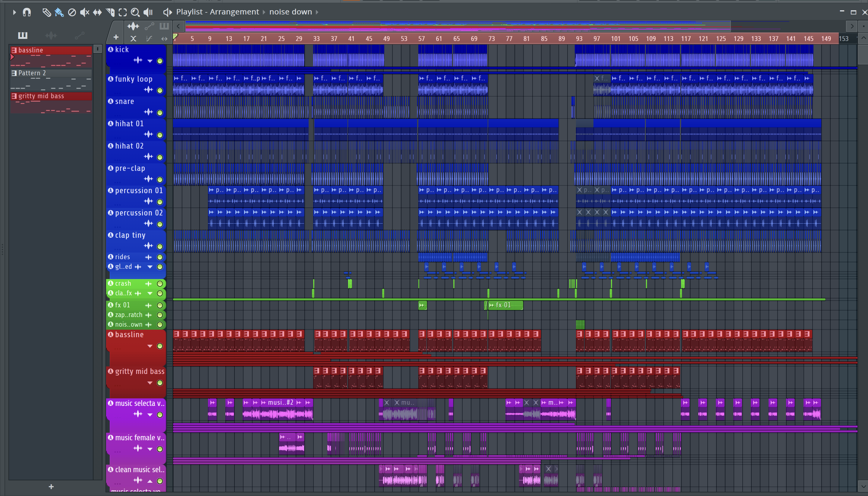
Task: Click bar 93 on the timeline ruler
Action: 579,39
